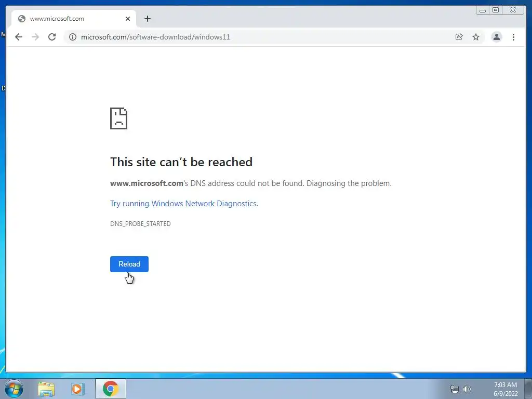532x399 pixels.
Task: Click the forward navigation arrow
Action: click(35, 37)
